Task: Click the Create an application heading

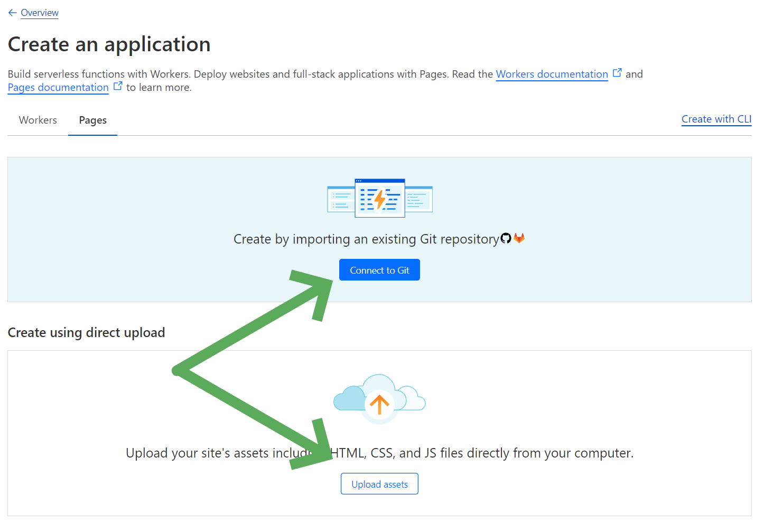Action: pyautogui.click(x=109, y=44)
